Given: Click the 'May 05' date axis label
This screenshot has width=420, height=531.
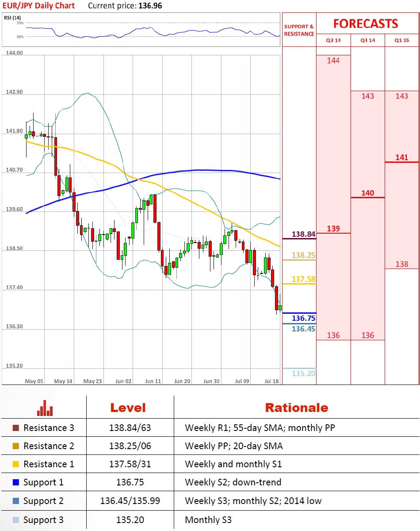Looking at the screenshot, I should click(34, 381).
